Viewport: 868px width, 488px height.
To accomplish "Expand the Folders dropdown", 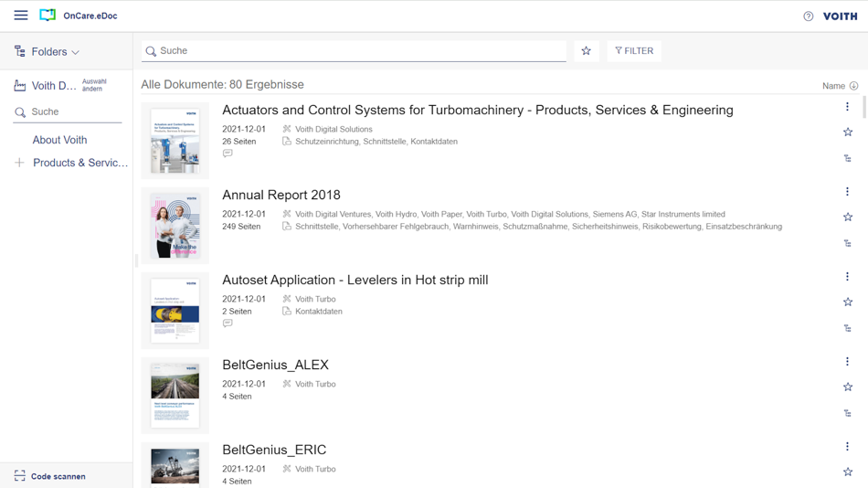I will point(56,51).
